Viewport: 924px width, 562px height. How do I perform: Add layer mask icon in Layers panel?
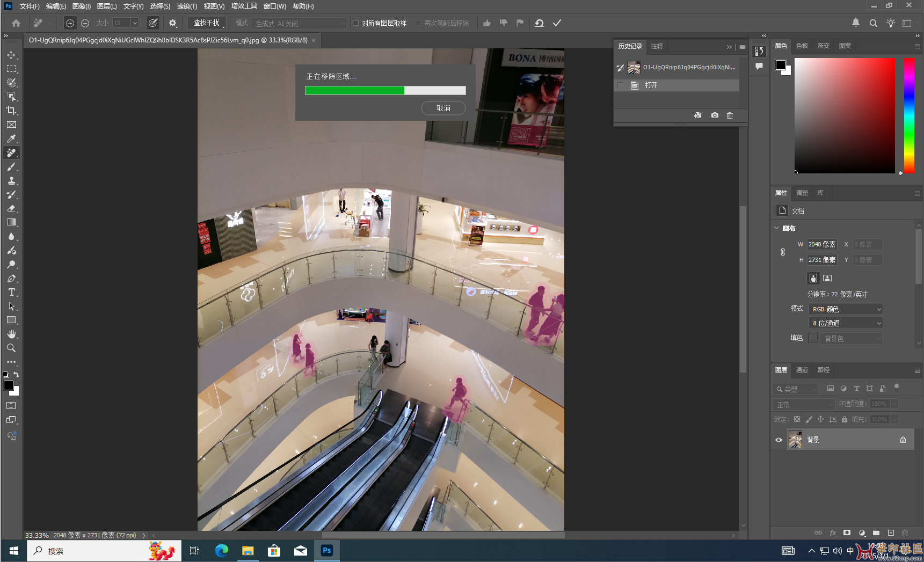coord(847,533)
